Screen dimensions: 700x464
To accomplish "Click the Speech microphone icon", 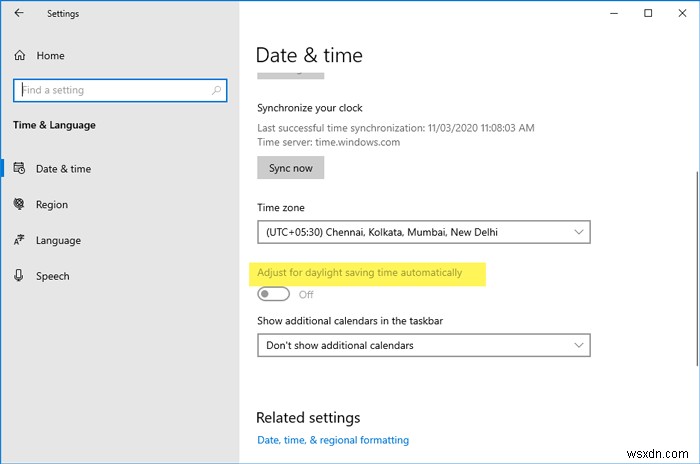I will coord(19,276).
